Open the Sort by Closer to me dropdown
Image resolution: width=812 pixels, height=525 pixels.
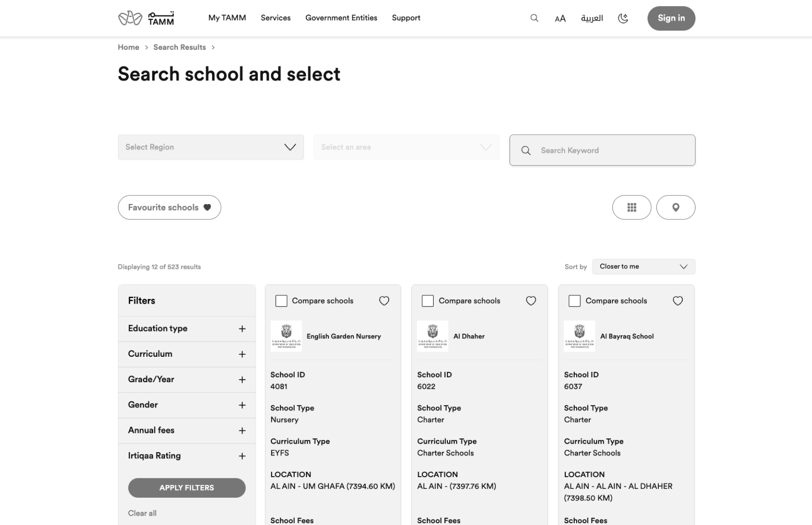[x=643, y=266]
